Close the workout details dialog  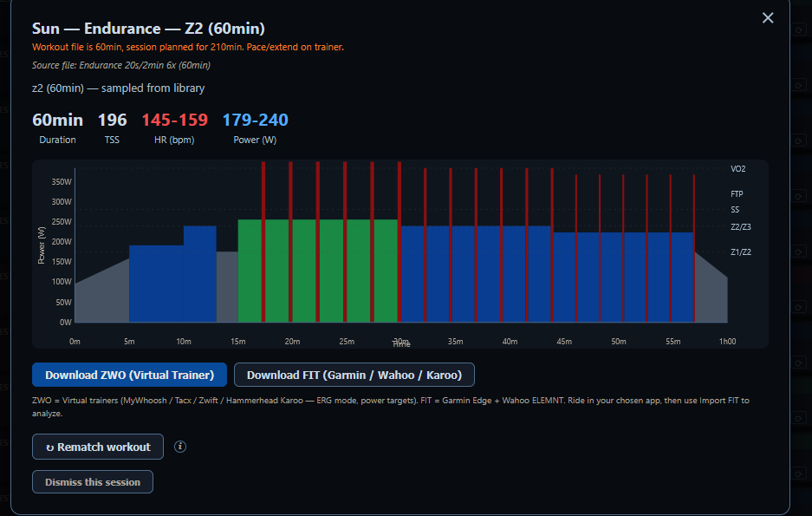[x=768, y=18]
